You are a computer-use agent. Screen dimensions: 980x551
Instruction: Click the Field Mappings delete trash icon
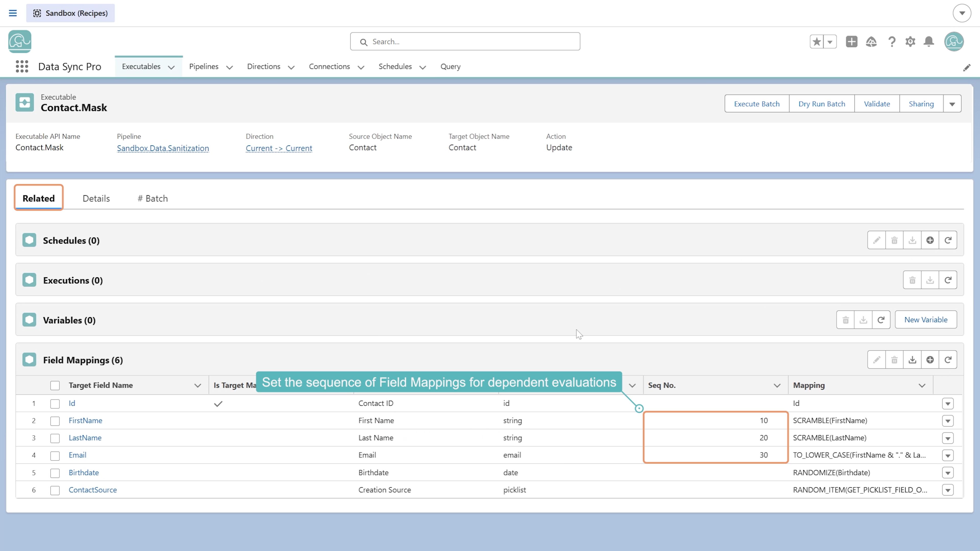pyautogui.click(x=895, y=360)
